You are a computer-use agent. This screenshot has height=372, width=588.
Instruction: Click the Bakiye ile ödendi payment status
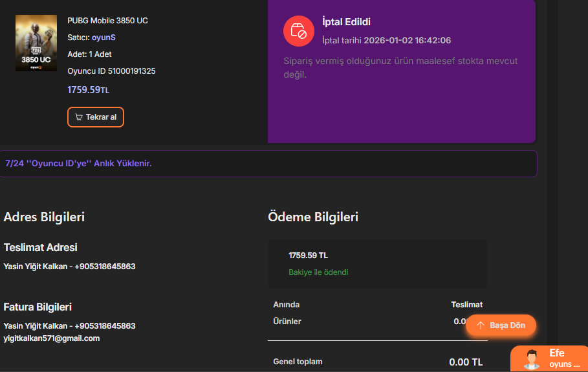pos(318,272)
